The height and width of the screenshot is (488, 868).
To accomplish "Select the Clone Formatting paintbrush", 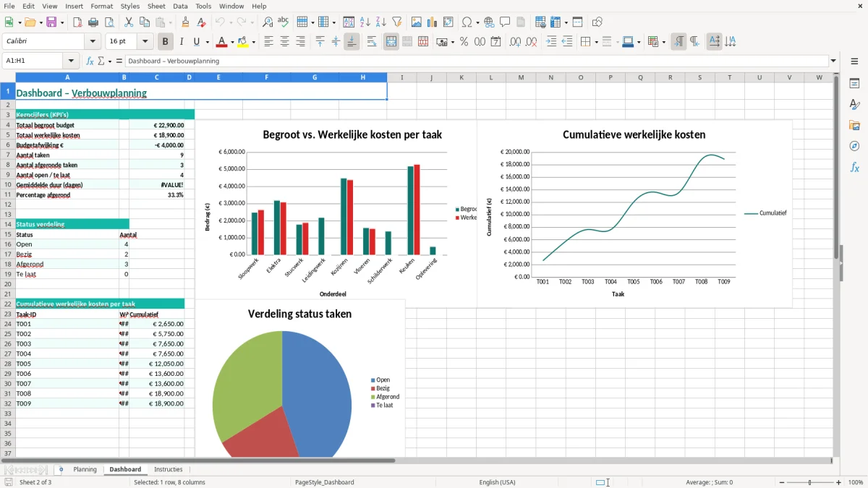I will coord(185,22).
